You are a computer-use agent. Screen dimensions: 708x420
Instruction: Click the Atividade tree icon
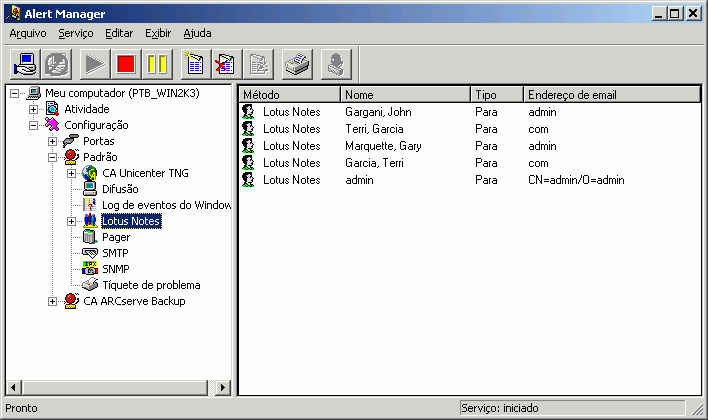pyautogui.click(x=52, y=109)
